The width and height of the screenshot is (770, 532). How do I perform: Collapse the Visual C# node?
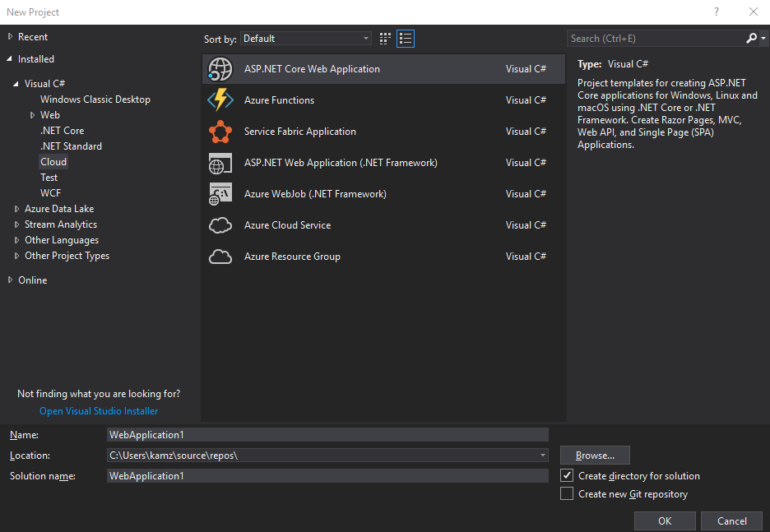16,84
